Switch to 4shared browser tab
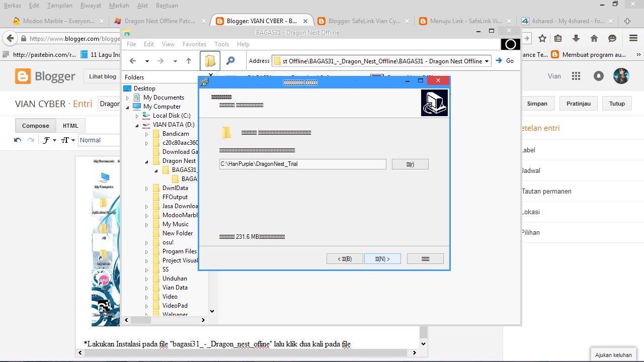644x362 pixels. (x=567, y=21)
